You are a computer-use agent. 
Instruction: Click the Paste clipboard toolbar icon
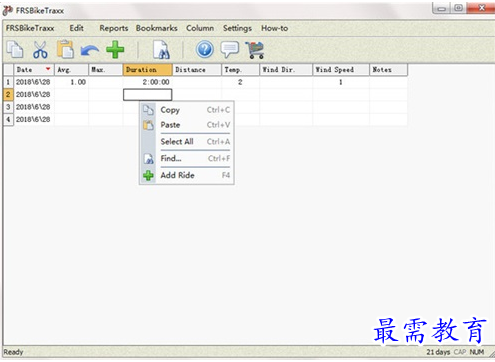(66, 49)
